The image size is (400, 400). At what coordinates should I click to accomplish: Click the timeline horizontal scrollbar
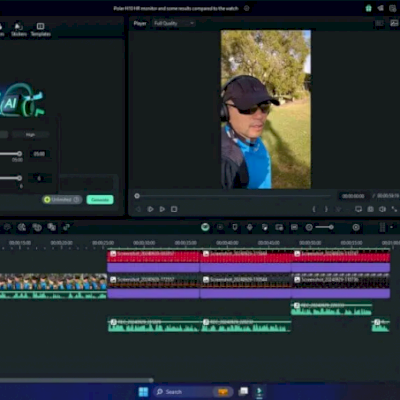coord(77,380)
